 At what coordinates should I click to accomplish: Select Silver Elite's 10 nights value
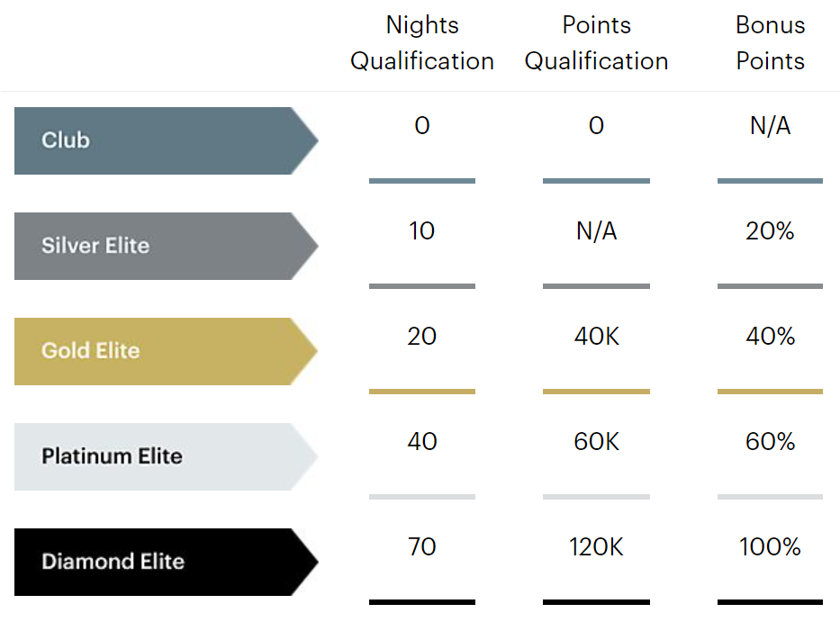tap(422, 231)
